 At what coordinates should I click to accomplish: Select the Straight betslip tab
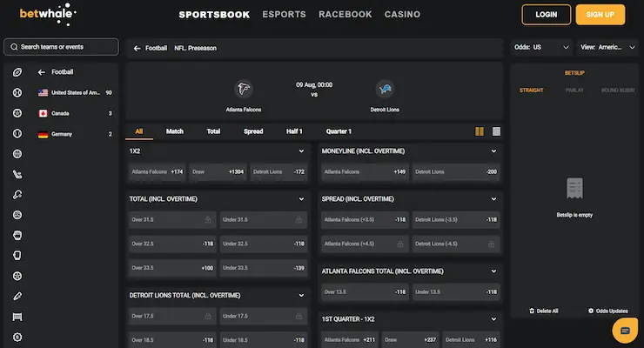click(x=532, y=90)
